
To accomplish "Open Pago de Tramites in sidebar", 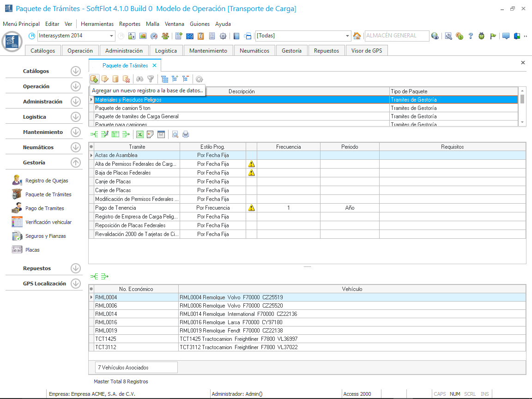I will click(44, 208).
